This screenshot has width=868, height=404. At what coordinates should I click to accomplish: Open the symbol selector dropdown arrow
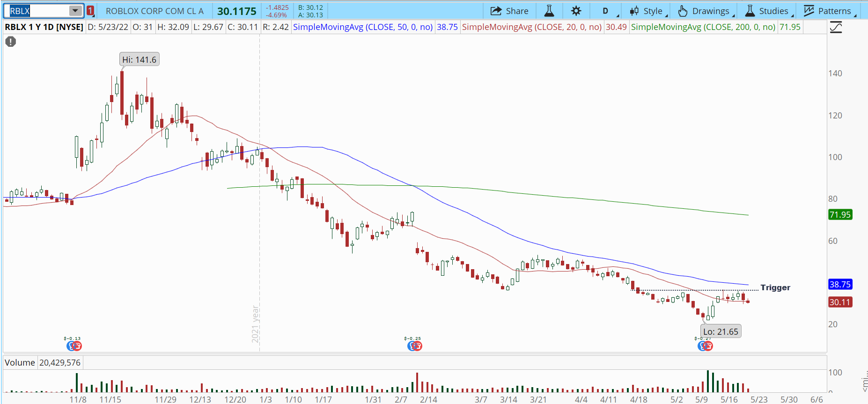pos(75,11)
